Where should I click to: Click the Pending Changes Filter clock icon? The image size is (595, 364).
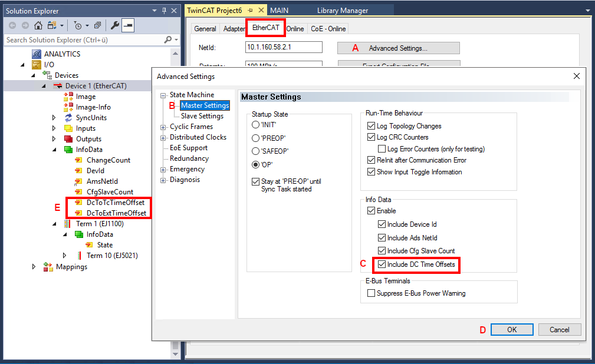[x=78, y=25]
